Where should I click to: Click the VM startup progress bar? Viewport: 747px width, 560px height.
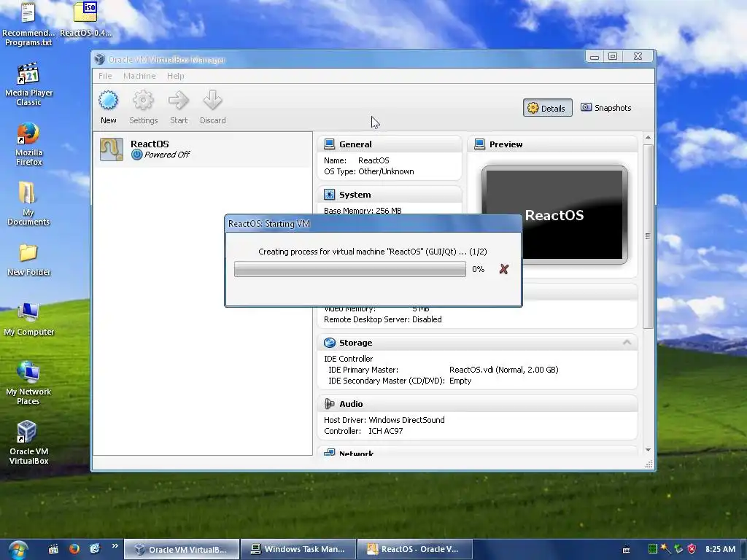click(350, 269)
